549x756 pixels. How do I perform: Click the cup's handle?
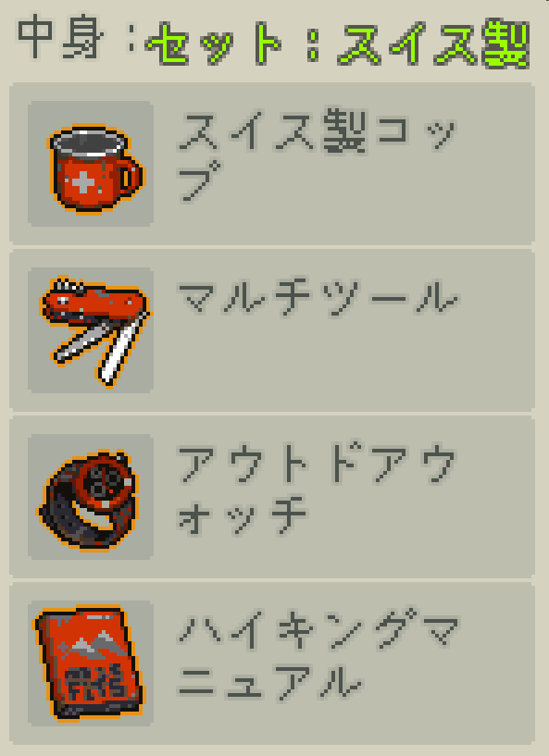click(131, 177)
